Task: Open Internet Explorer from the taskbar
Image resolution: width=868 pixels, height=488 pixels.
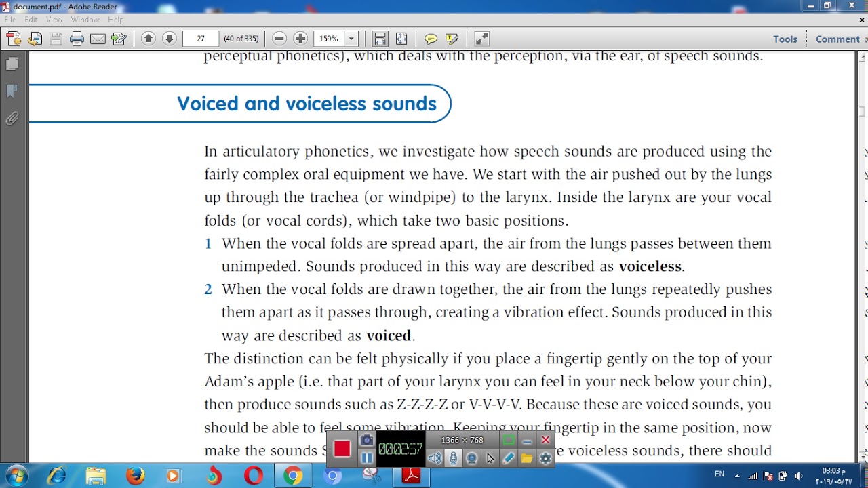Action: pyautogui.click(x=56, y=475)
